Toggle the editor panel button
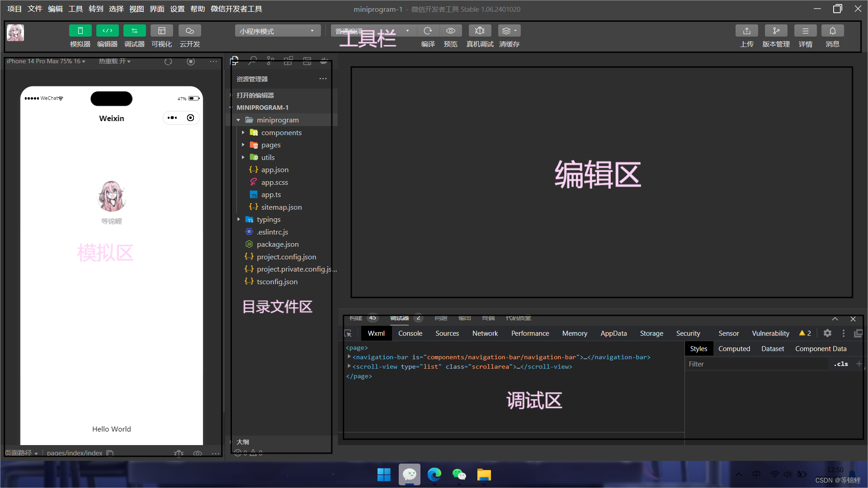 click(107, 31)
